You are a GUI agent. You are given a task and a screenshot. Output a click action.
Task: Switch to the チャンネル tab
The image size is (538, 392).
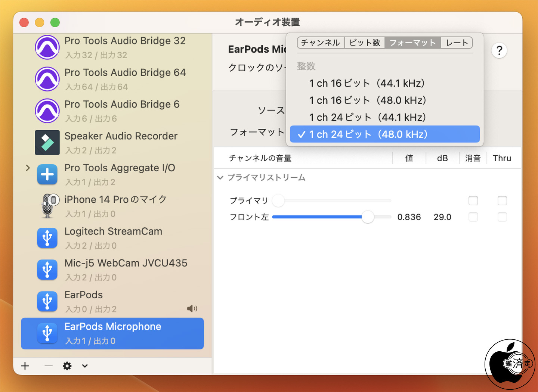pos(321,43)
